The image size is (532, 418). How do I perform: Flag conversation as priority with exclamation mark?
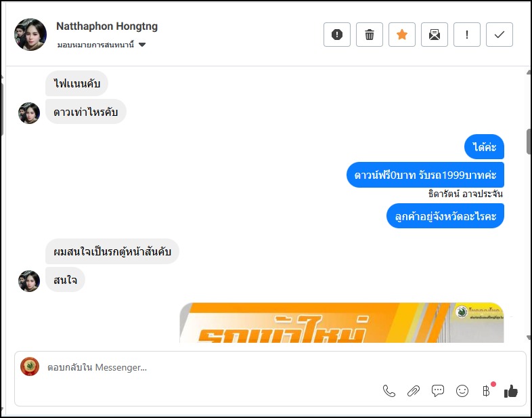click(467, 35)
